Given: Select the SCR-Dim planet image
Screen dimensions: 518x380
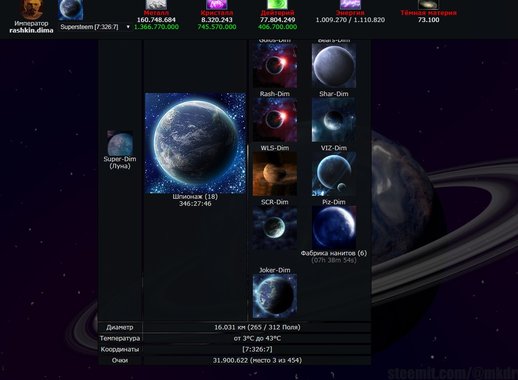Looking at the screenshot, I should 275,228.
